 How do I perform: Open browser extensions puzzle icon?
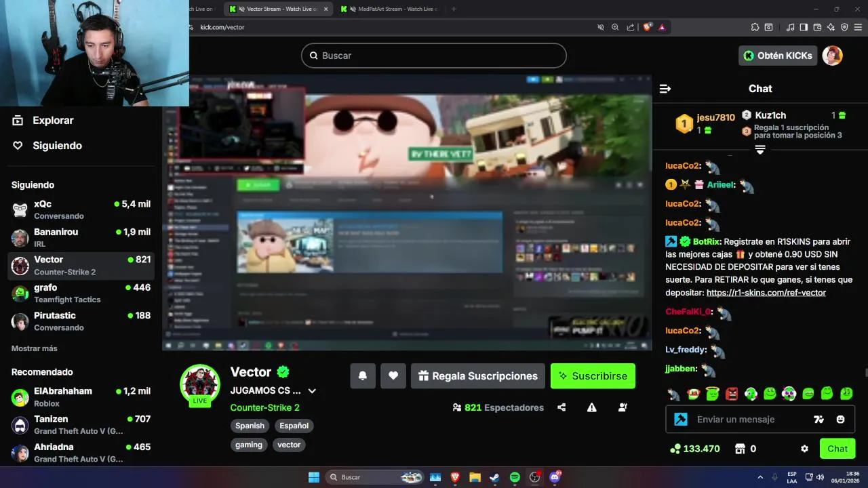[755, 27]
